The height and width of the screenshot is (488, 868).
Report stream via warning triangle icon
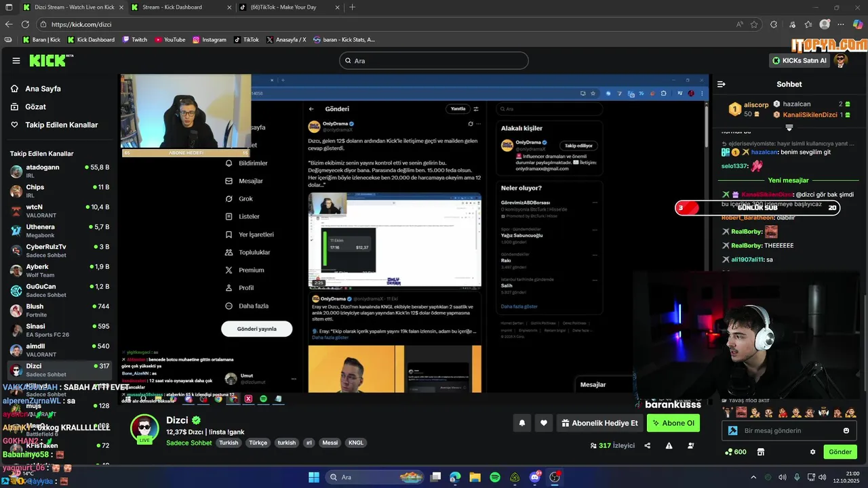[x=669, y=445]
